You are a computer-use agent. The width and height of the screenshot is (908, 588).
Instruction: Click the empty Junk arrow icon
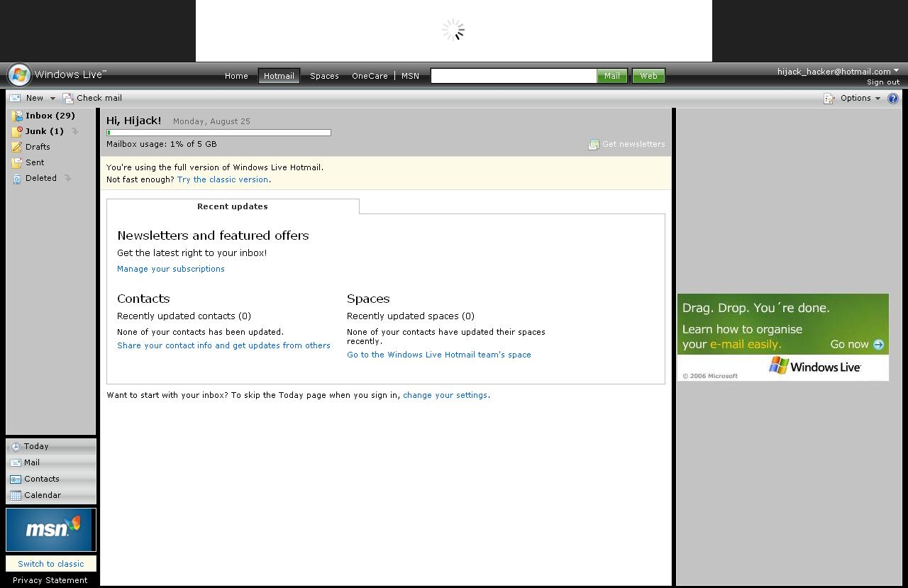[x=74, y=131]
